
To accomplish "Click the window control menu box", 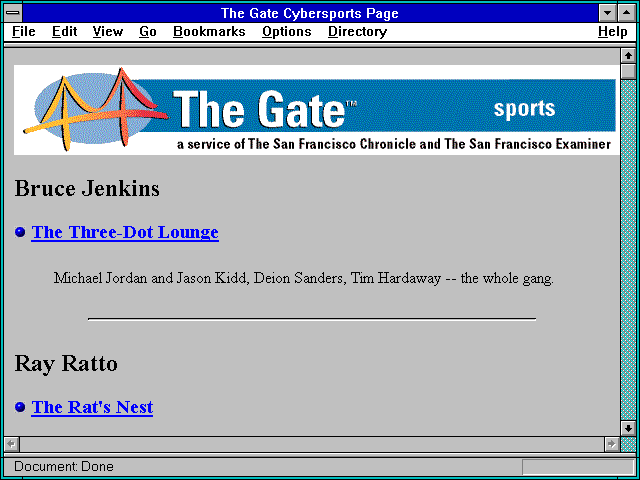I will tap(13, 13).
